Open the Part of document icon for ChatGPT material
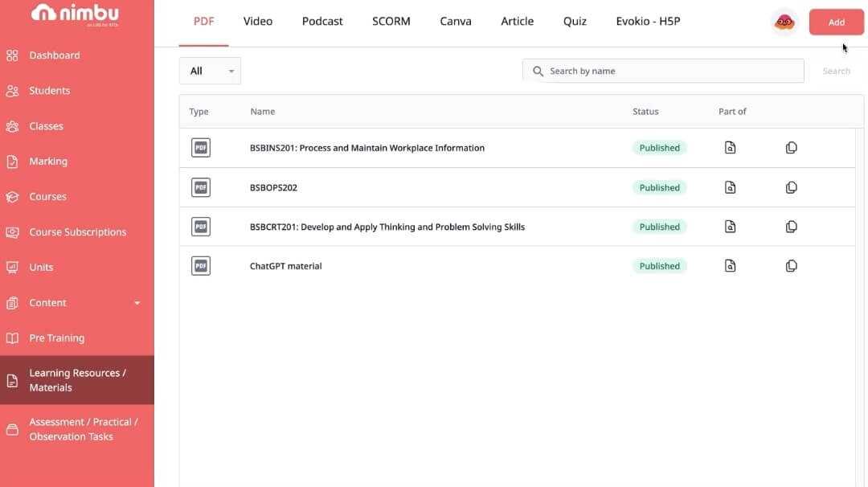The image size is (868, 487). pyautogui.click(x=730, y=265)
